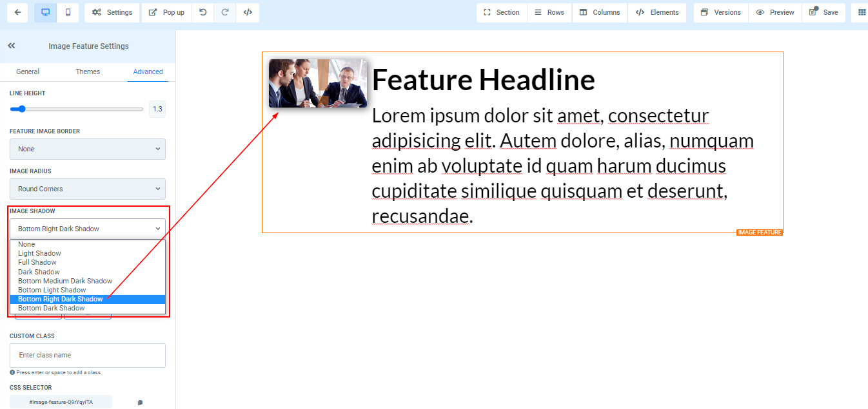Screen dimensions: 868x409
Task: Copy the CSS selector icon
Action: pos(140,403)
